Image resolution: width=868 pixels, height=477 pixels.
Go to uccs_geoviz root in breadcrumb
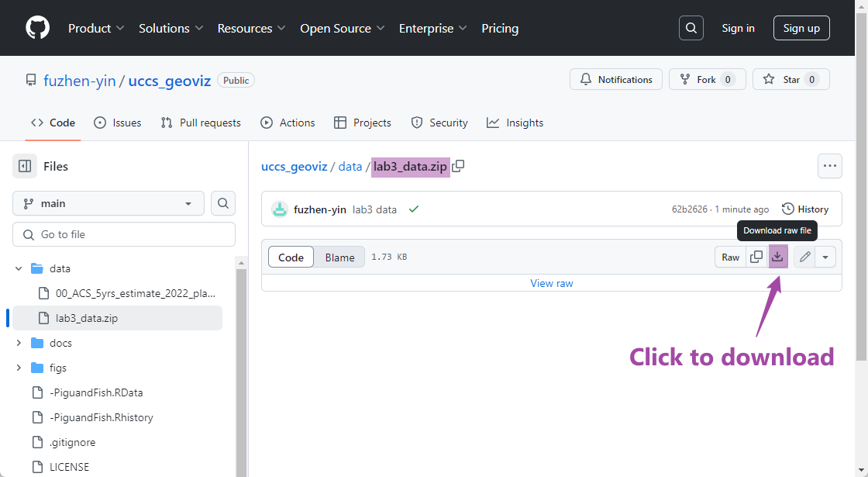(294, 166)
